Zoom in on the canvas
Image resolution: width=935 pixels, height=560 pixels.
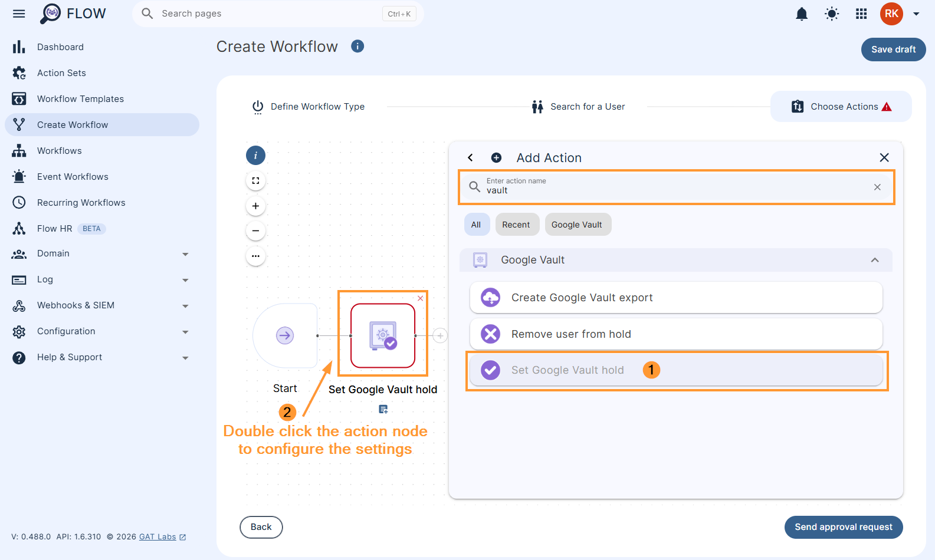coord(255,206)
